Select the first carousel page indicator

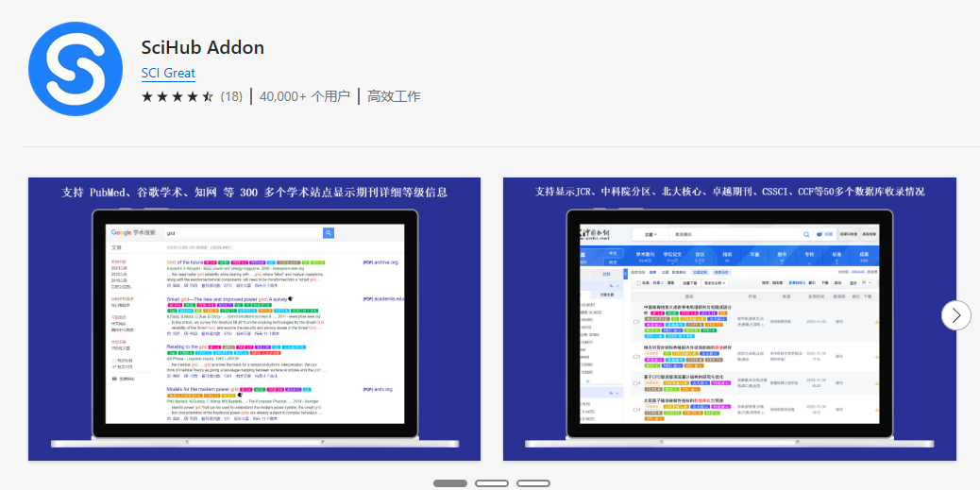450,483
